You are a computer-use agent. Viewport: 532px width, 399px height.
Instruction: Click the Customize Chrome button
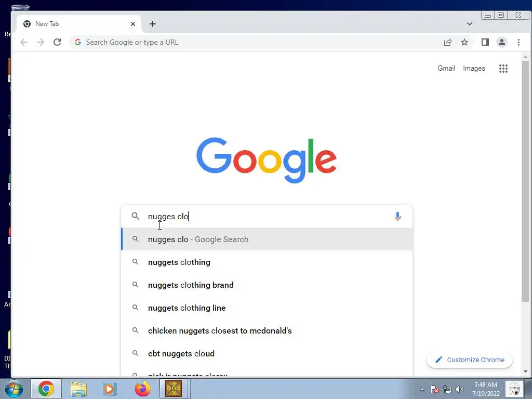pos(470,360)
